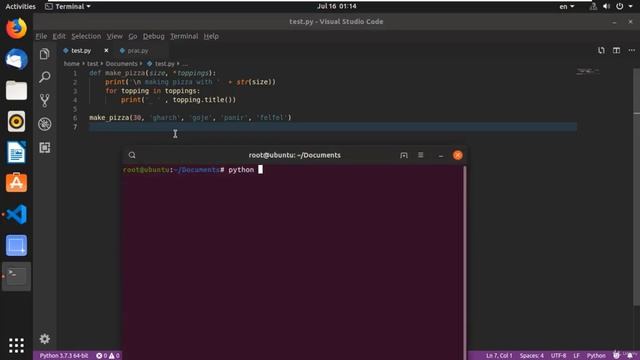Click the notifications bell in status bar
This screenshot has height=360, width=640.
(631, 355)
